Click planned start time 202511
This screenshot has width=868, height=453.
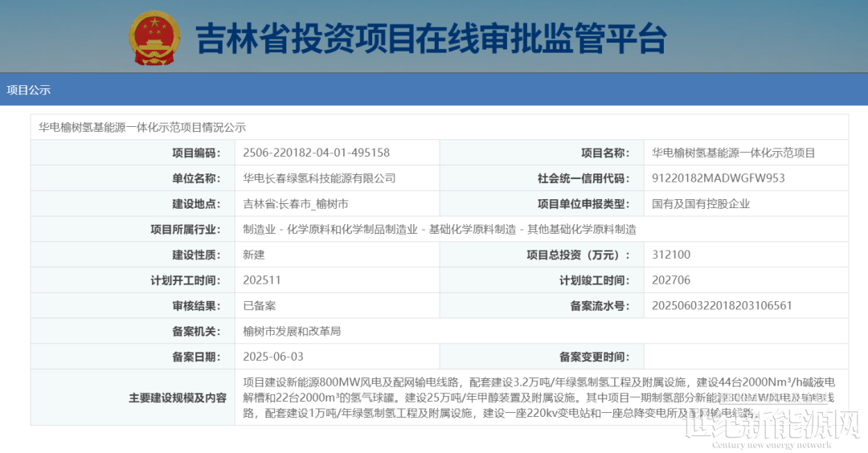click(262, 280)
